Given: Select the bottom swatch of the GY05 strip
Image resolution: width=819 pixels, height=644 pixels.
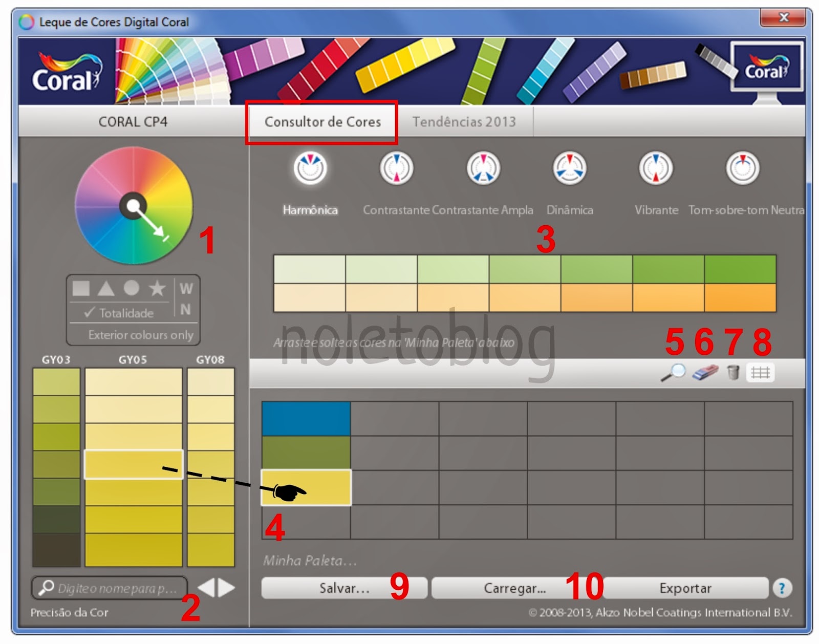Looking at the screenshot, I should pyautogui.click(x=133, y=550).
